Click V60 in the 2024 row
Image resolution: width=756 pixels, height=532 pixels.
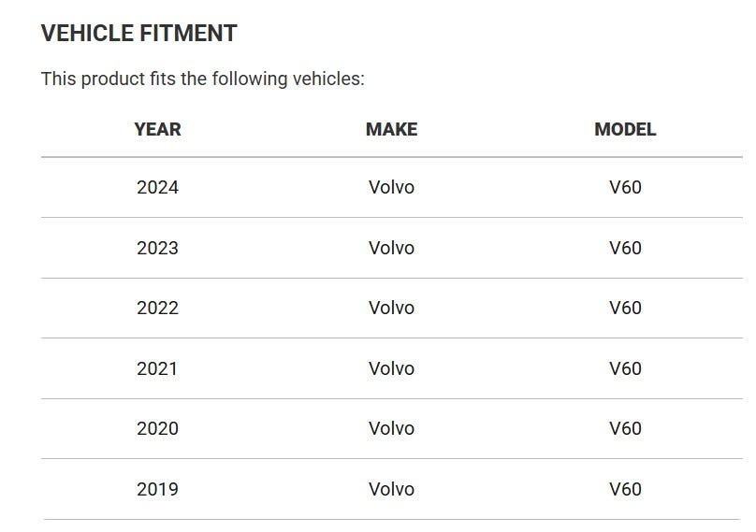pyautogui.click(x=625, y=187)
